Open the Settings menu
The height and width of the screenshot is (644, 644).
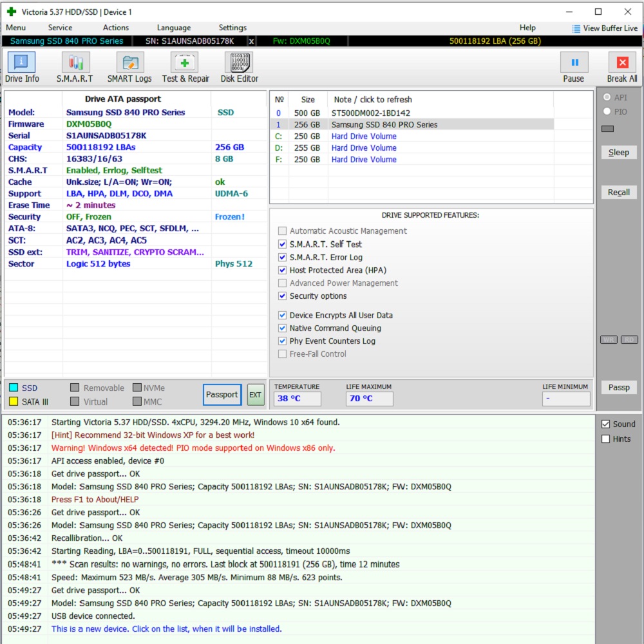tap(232, 28)
